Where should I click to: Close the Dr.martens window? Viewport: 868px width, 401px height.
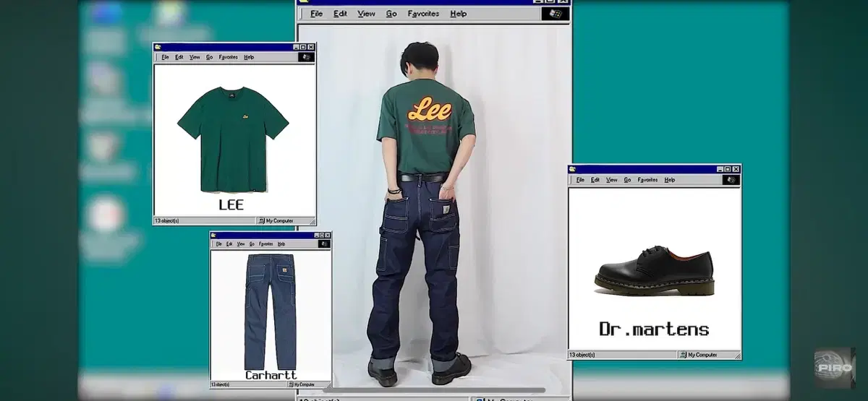tap(736, 169)
